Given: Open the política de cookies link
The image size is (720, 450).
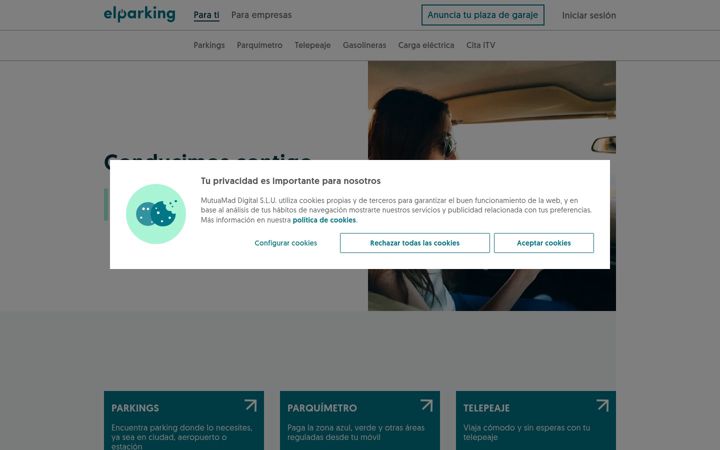Looking at the screenshot, I should point(324,220).
